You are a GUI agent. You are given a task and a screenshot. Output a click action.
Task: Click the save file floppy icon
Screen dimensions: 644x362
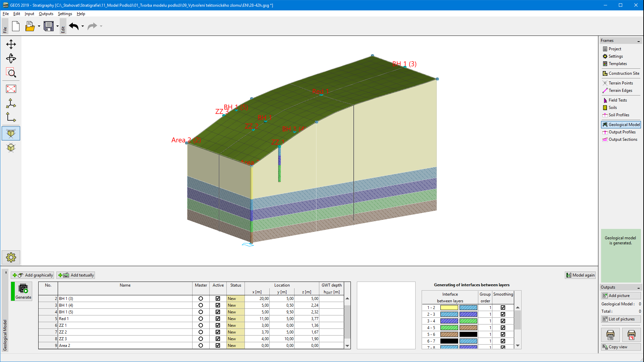click(49, 26)
